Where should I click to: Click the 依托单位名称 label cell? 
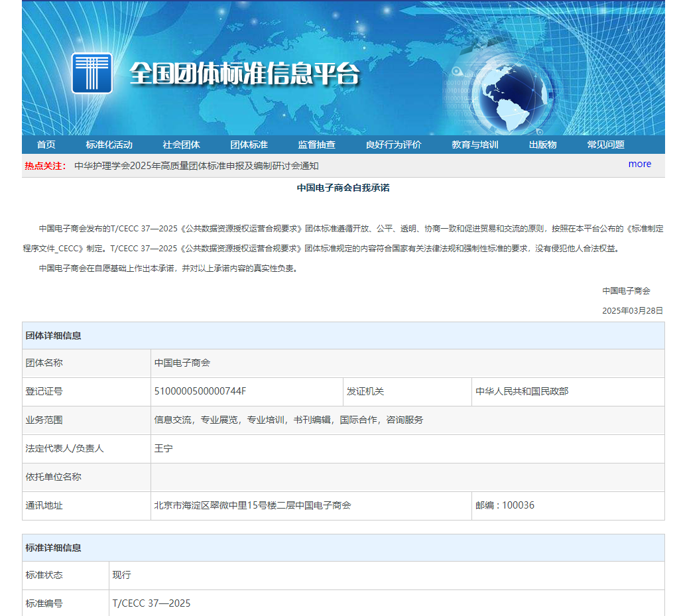coord(86,477)
